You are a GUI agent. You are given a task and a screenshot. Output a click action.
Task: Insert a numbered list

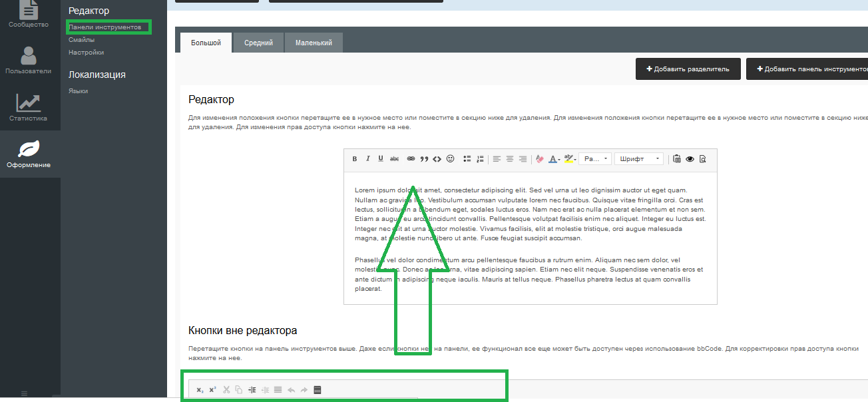(481, 159)
